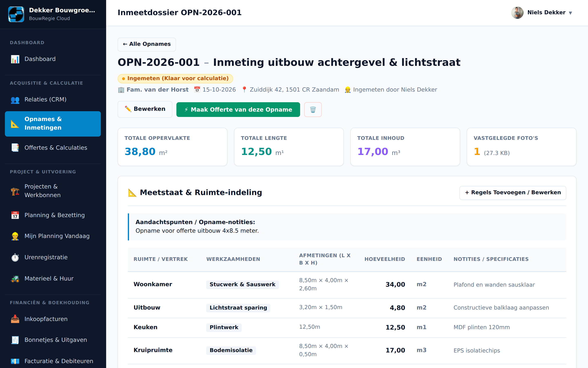Click the Totale Lengte 12,50 card
This screenshot has height=368, width=588.
289,147
